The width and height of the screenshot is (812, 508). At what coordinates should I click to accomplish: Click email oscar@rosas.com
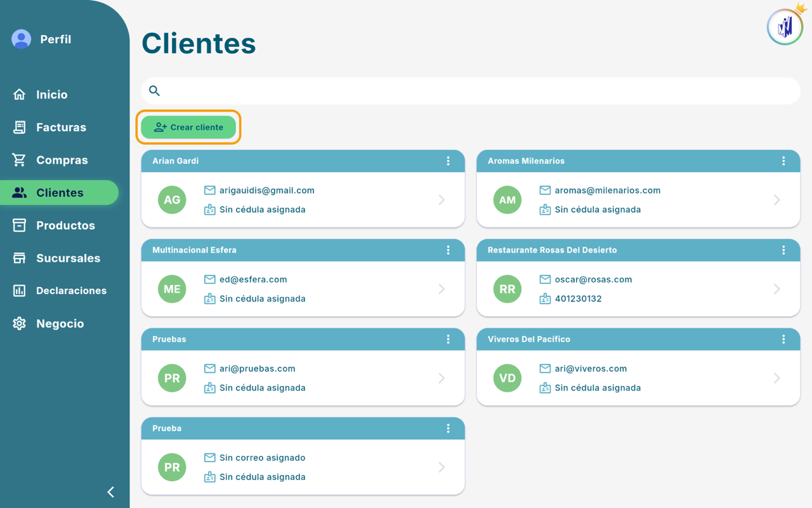tap(593, 279)
